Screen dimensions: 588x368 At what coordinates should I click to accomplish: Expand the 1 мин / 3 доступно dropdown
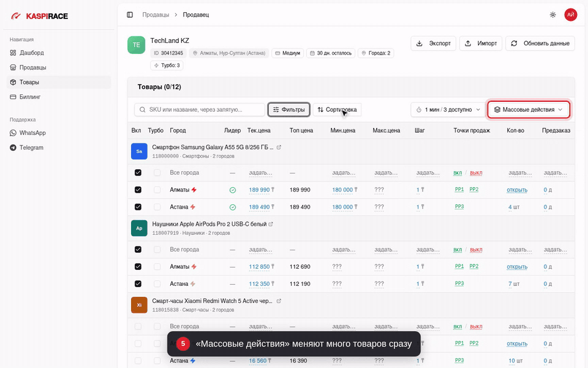[x=448, y=110]
